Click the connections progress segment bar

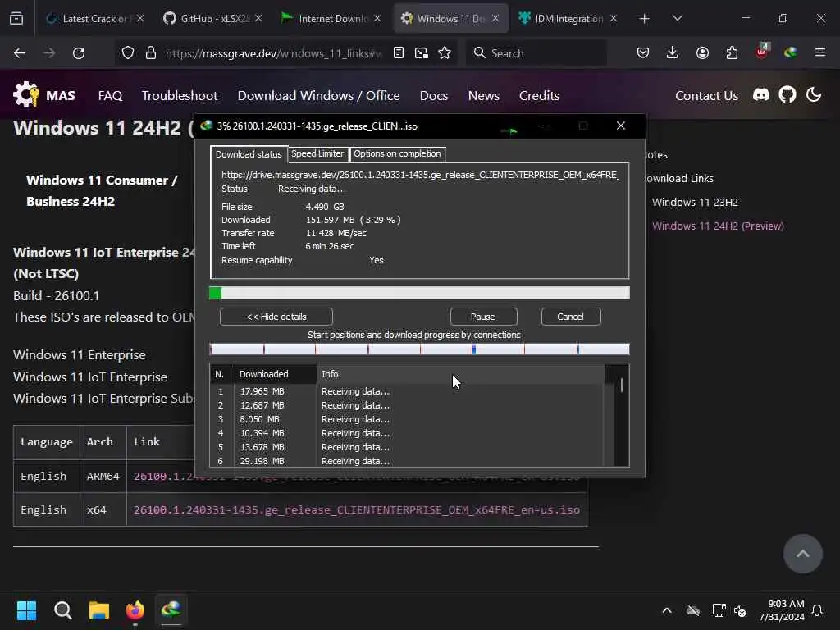(x=419, y=349)
